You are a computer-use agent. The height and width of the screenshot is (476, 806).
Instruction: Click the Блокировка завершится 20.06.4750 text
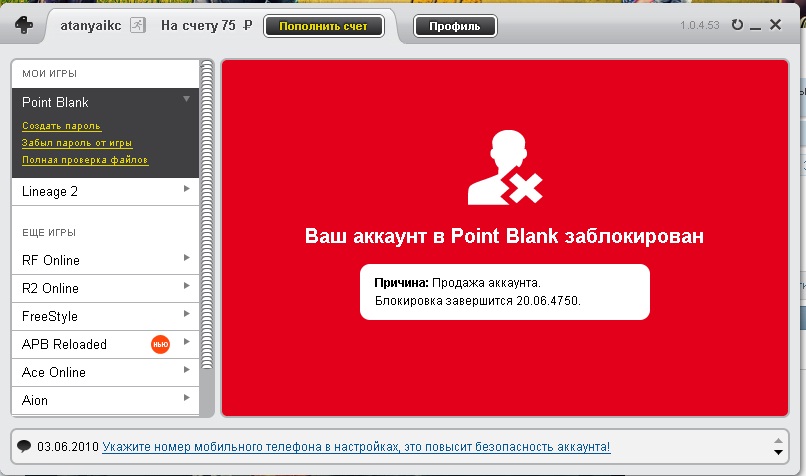click(478, 301)
